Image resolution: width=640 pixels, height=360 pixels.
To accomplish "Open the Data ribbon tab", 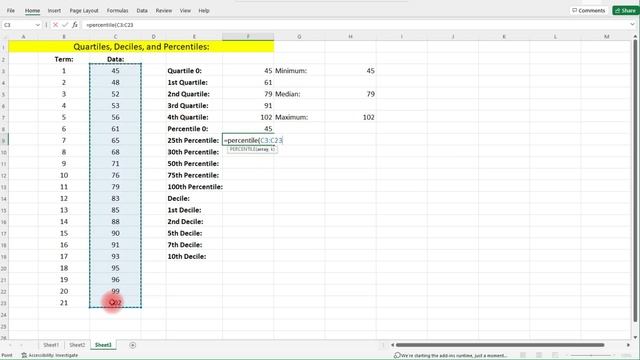I will pos(142,11).
